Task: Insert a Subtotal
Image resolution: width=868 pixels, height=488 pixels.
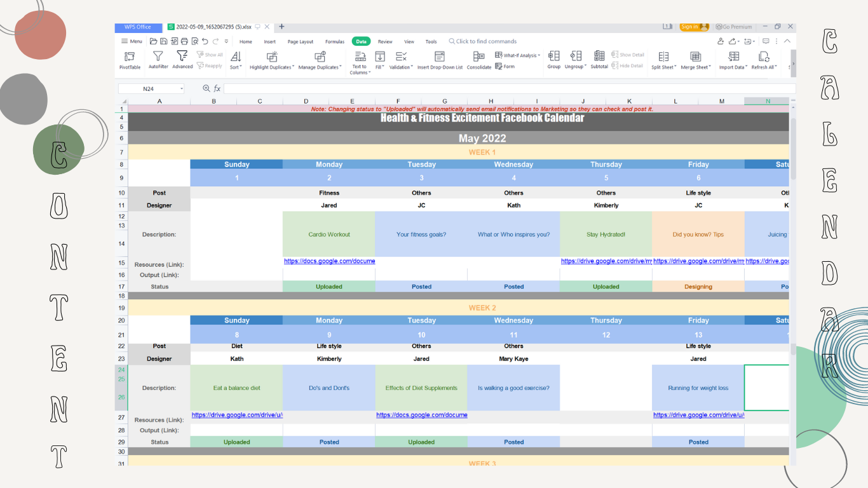Action: 599,60
